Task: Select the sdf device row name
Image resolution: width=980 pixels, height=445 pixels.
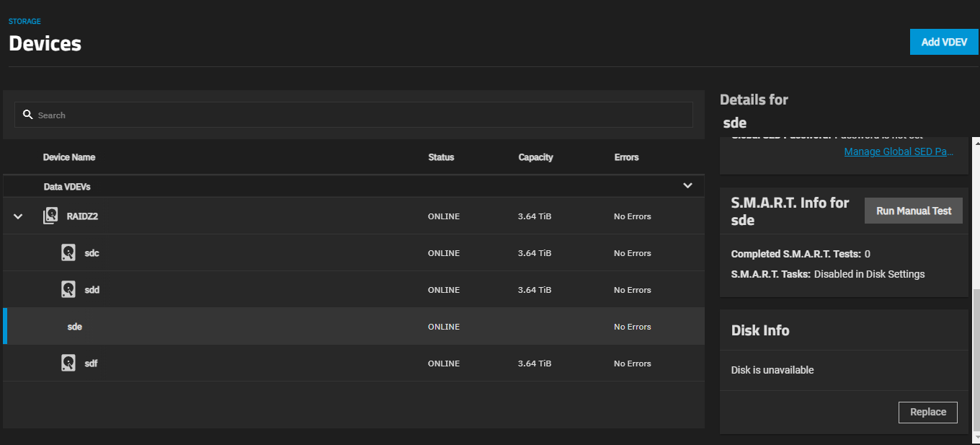Action: [x=91, y=364]
